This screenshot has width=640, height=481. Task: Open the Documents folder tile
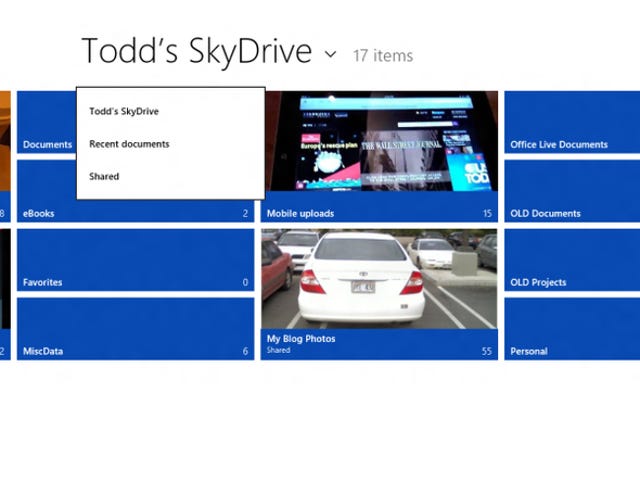tap(47, 122)
